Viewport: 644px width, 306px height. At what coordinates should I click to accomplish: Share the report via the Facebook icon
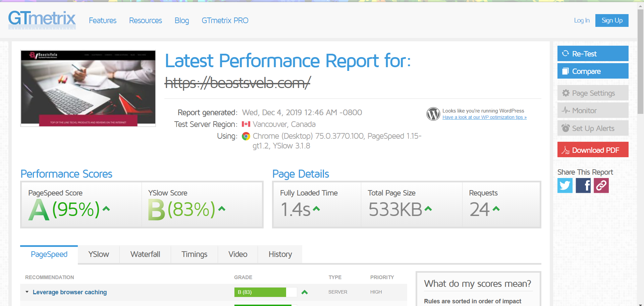pos(583,185)
